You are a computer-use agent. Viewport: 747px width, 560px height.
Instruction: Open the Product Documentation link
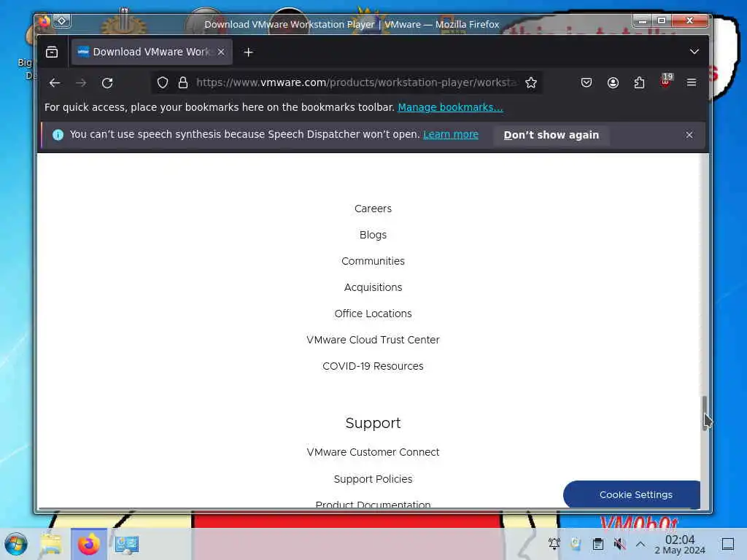coord(373,505)
